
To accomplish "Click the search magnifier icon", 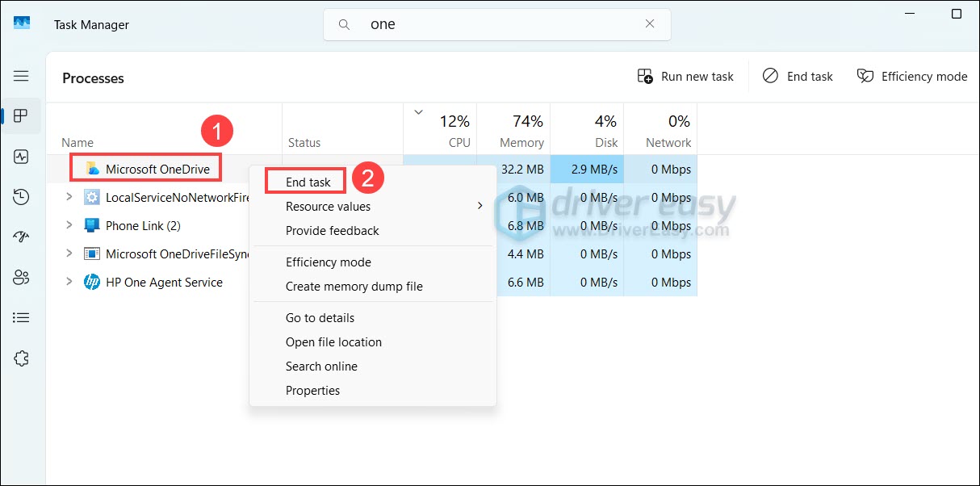I will coord(345,24).
